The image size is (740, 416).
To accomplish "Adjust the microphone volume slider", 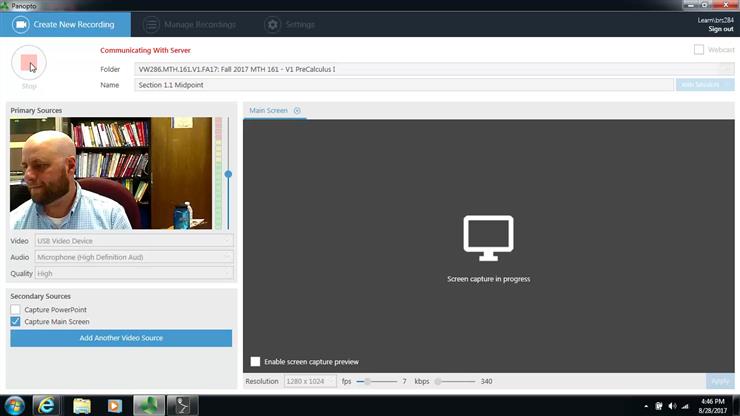I will (x=228, y=174).
